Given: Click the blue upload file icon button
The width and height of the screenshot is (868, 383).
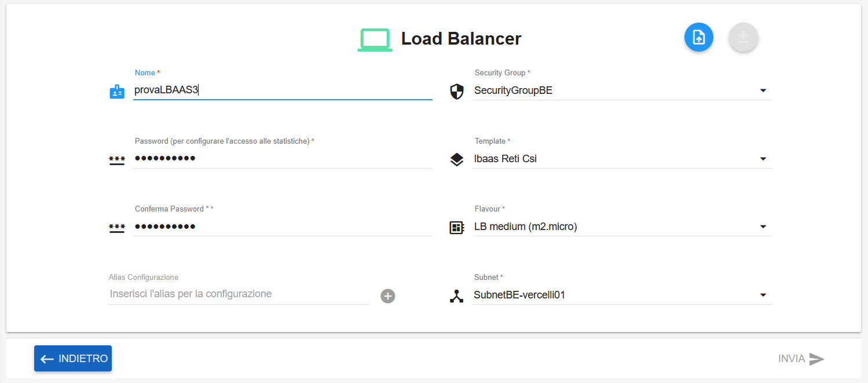Looking at the screenshot, I should [699, 38].
